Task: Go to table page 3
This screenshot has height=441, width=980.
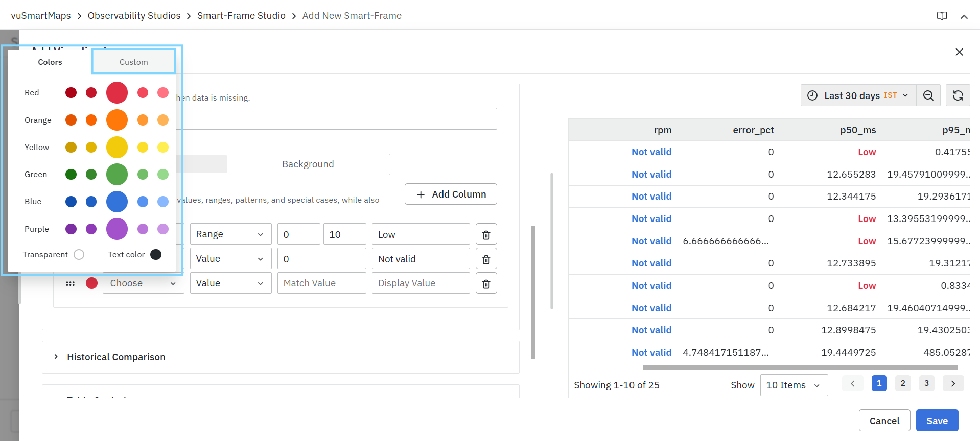Action: (x=926, y=383)
